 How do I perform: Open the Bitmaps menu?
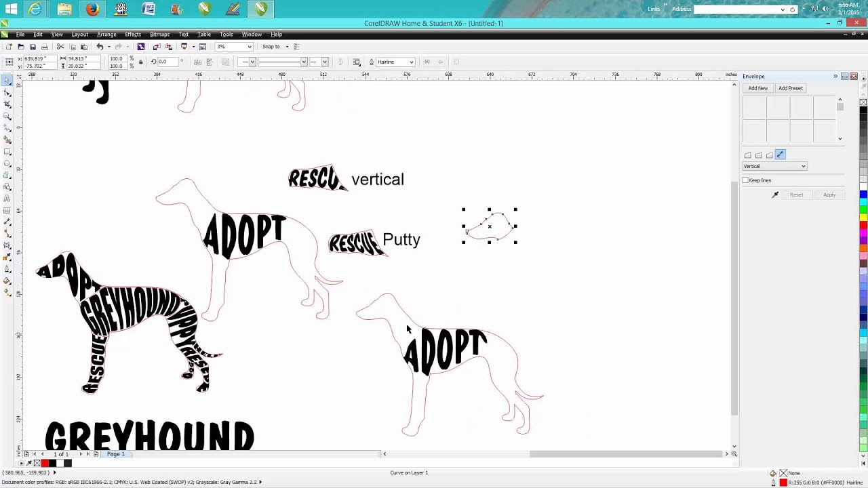tap(159, 35)
